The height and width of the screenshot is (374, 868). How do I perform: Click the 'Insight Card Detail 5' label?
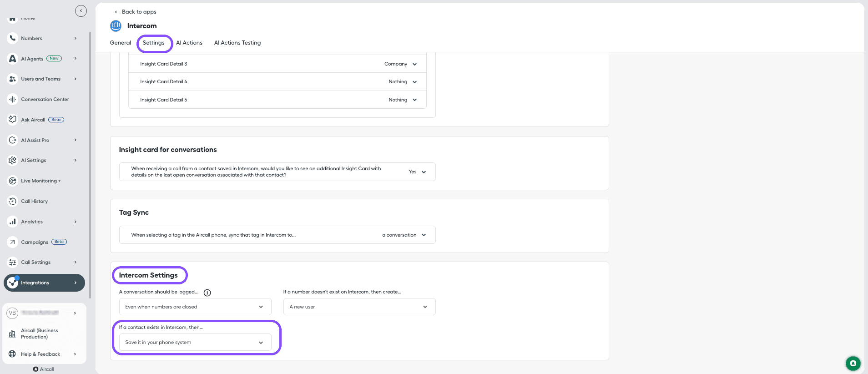point(164,100)
